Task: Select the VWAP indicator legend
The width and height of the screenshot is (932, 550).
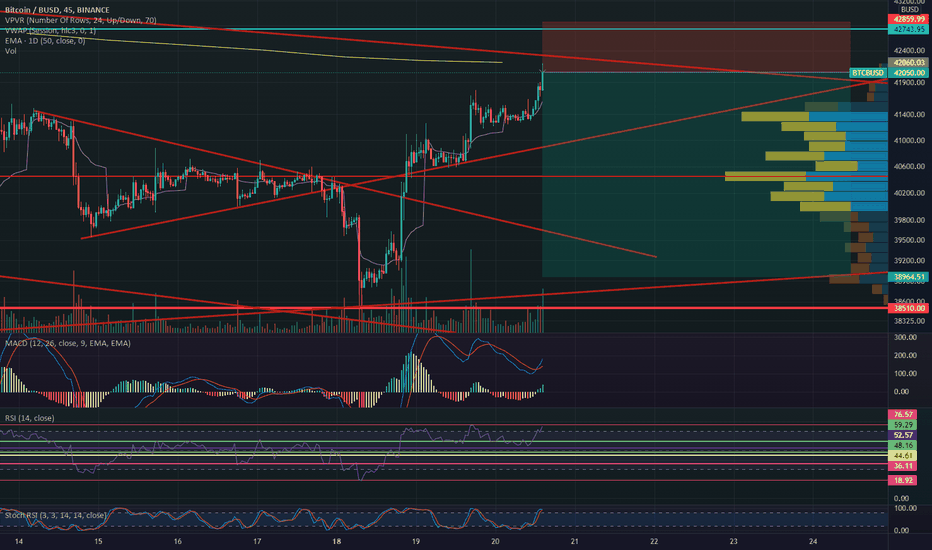Action: pyautogui.click(x=51, y=30)
